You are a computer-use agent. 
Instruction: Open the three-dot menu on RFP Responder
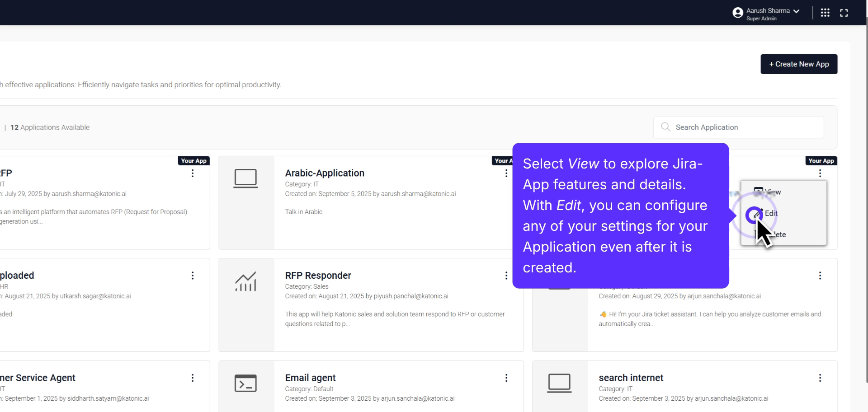pos(506,276)
